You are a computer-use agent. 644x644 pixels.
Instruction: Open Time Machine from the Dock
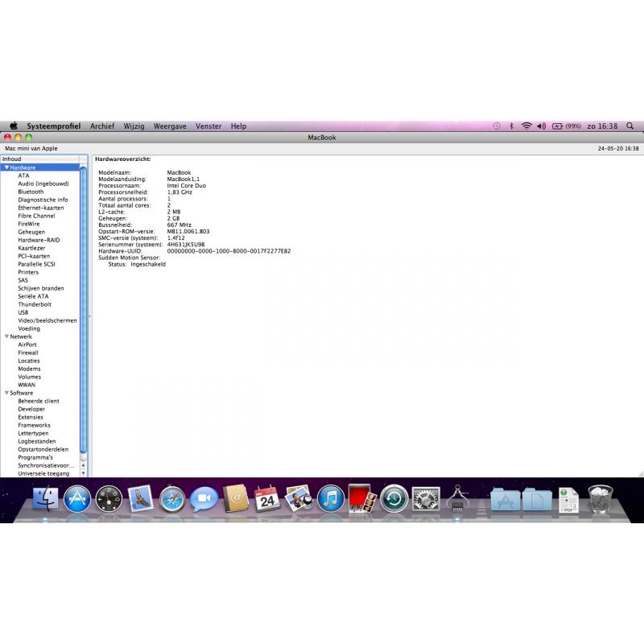pyautogui.click(x=394, y=498)
